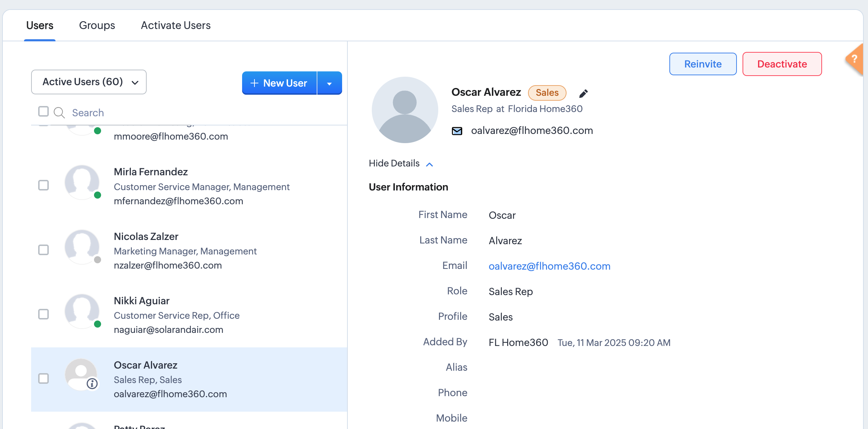Select the checkbox beside Nikki Aguiar
This screenshot has width=868, height=429.
click(x=43, y=314)
